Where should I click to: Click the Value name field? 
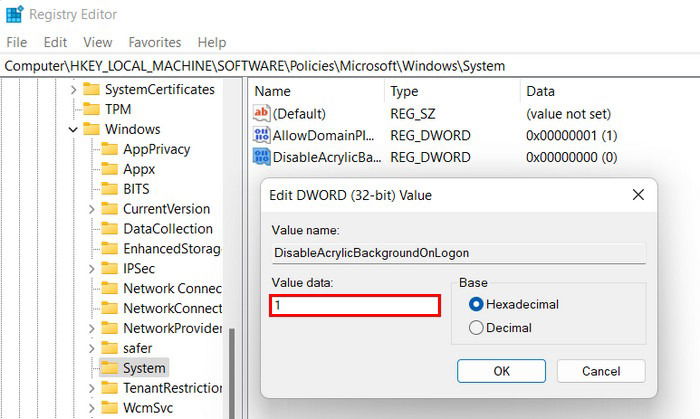458,253
